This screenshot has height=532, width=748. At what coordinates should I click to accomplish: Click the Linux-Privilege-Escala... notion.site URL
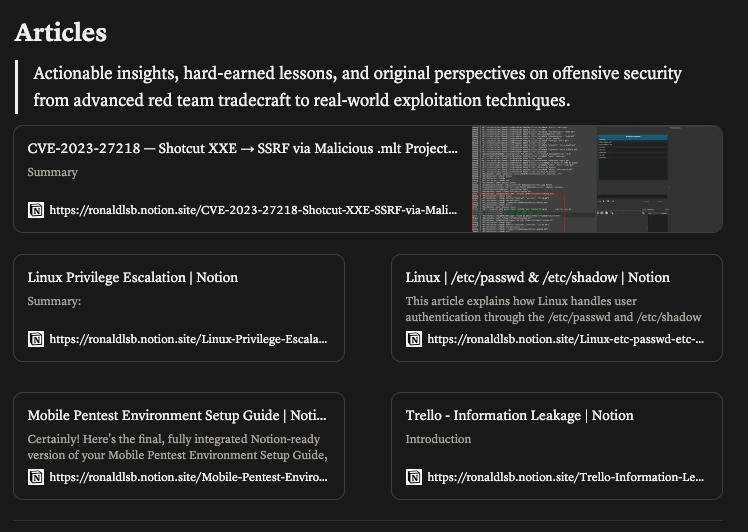point(188,339)
